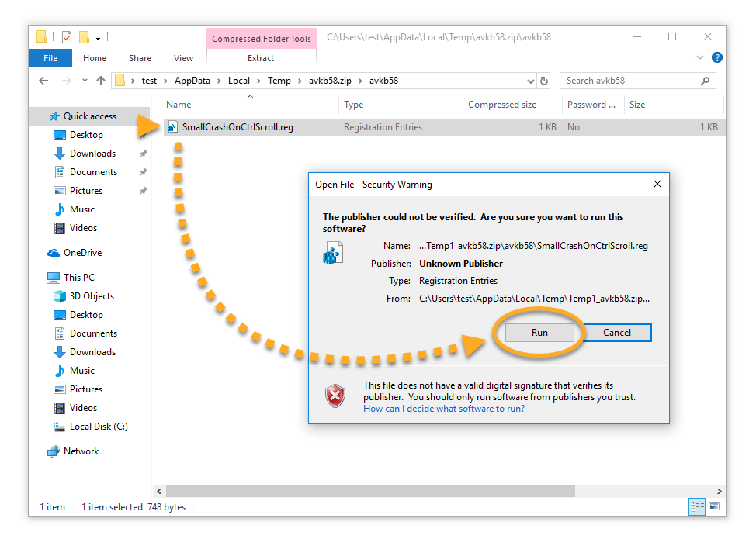Click horizontal scrollbar left arrow
The width and height of the screenshot is (756, 539).
(159, 492)
